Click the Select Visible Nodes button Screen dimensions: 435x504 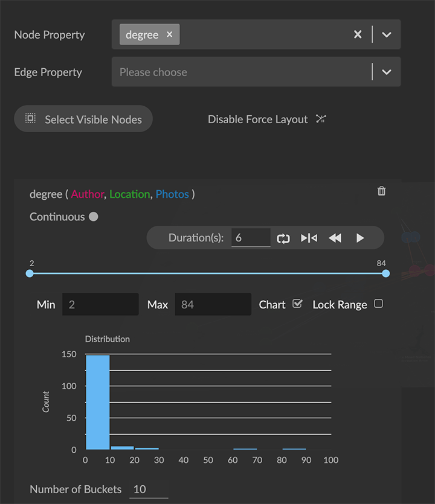click(83, 119)
